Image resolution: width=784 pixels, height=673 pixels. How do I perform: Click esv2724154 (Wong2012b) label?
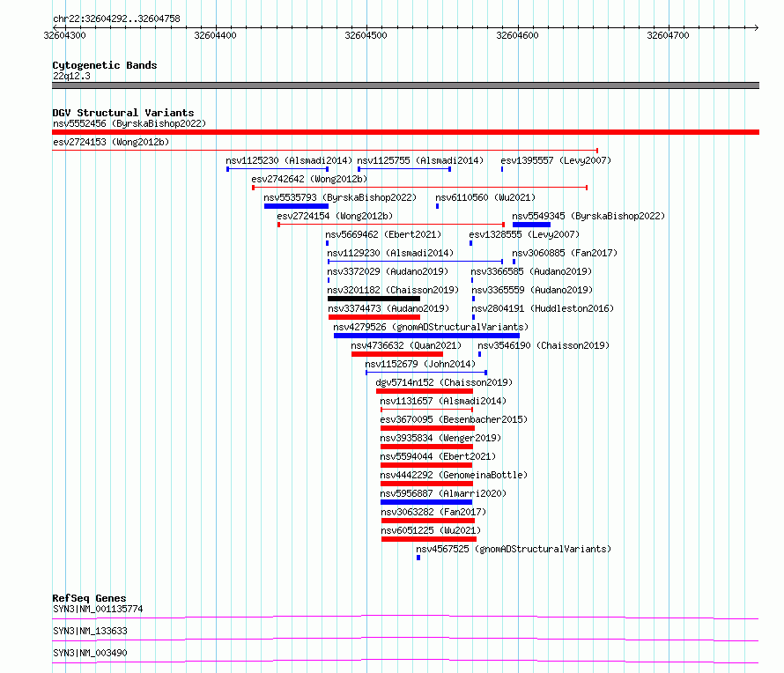(335, 216)
